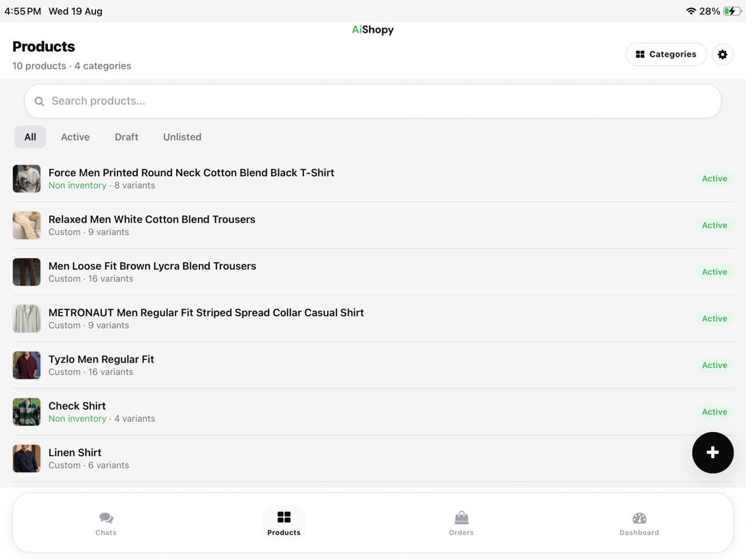746x560 pixels.
Task: Open the settings gear icon
Action: click(722, 54)
